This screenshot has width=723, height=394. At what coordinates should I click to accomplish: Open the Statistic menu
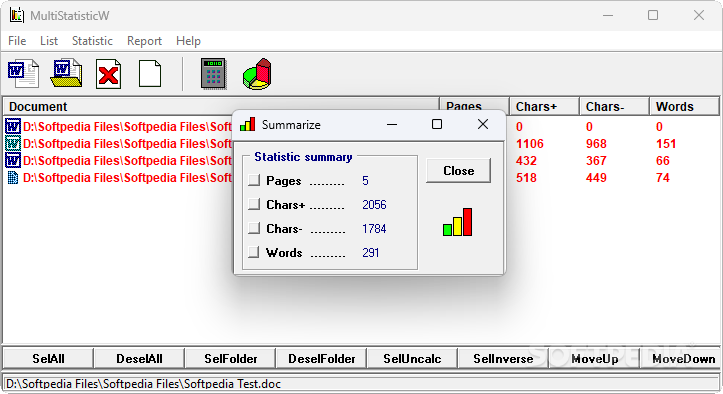pyautogui.click(x=92, y=41)
